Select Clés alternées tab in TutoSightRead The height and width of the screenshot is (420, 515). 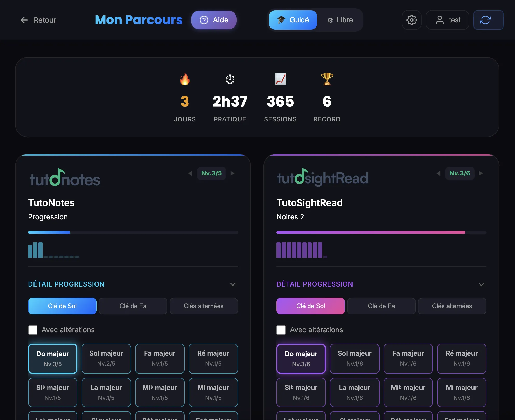452,306
